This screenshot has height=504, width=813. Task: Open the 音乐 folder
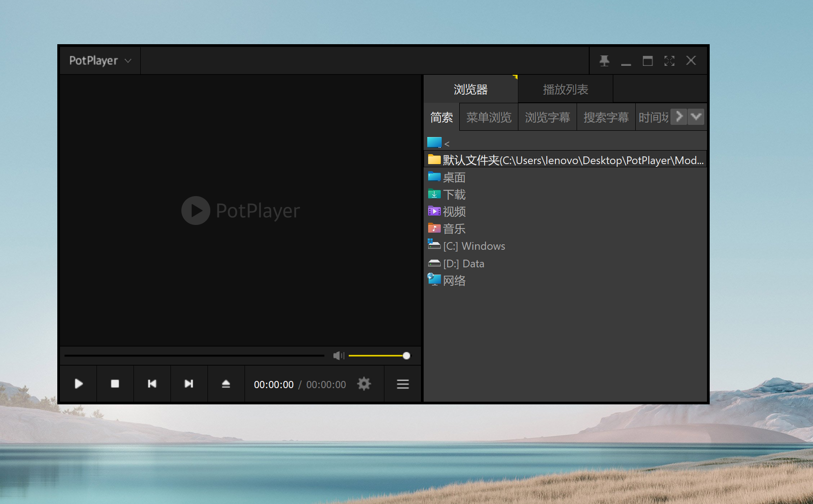[565, 229]
